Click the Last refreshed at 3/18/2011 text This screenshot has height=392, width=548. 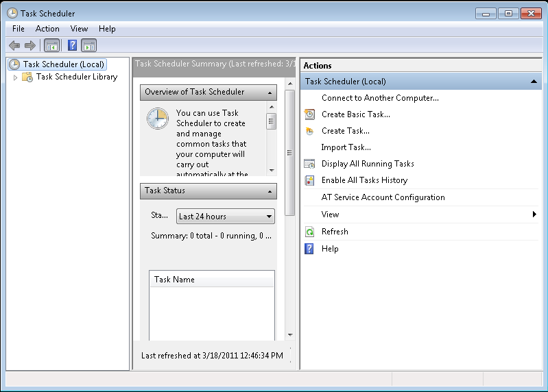[x=212, y=356]
